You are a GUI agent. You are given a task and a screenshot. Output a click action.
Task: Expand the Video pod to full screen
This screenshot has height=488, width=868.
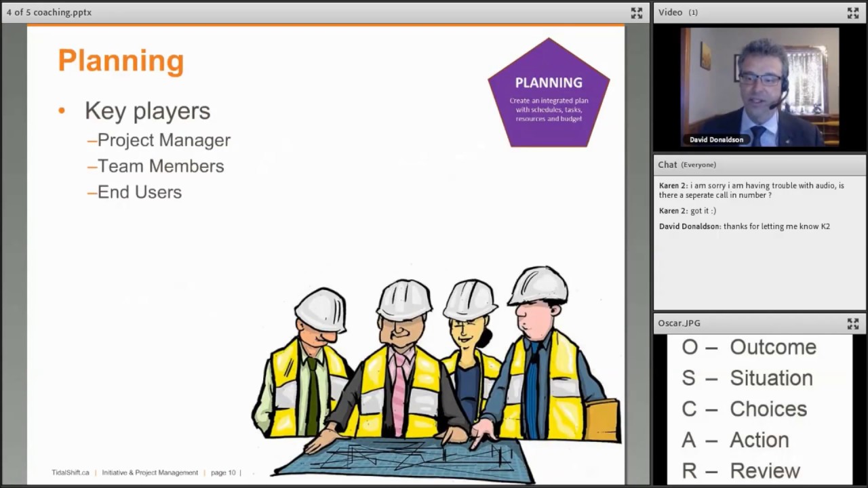pos(852,13)
